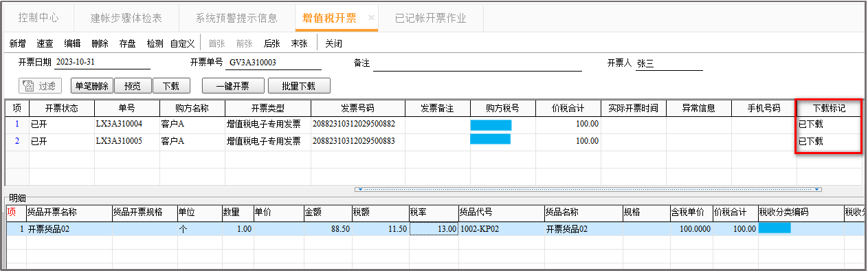Click the 开票类型 column header

(x=267, y=109)
